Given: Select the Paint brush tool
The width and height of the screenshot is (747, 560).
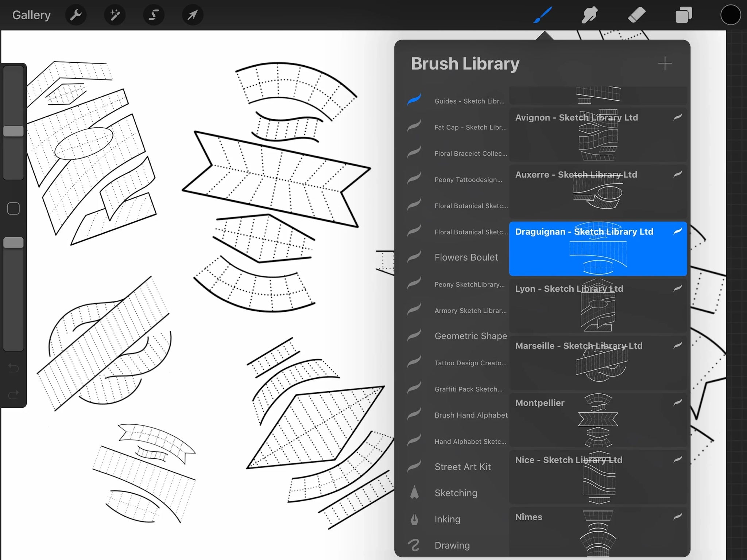Looking at the screenshot, I should [543, 15].
